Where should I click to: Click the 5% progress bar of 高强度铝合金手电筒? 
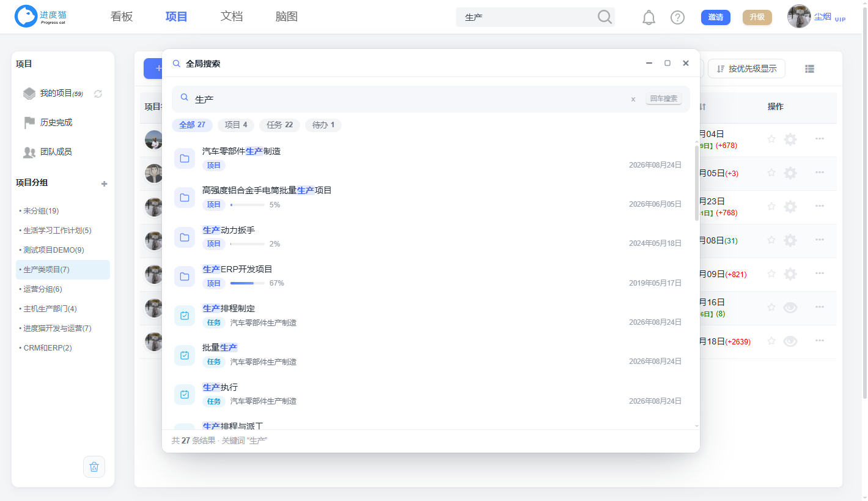pyautogui.click(x=248, y=205)
